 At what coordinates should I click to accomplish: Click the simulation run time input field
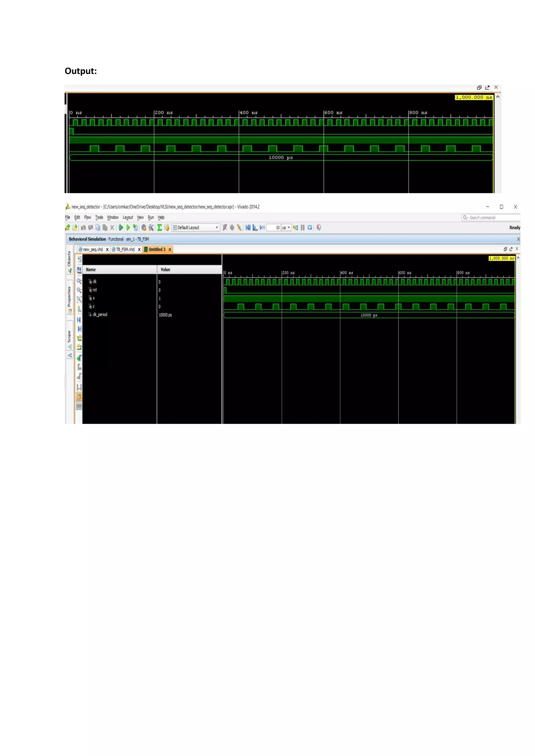(x=274, y=228)
